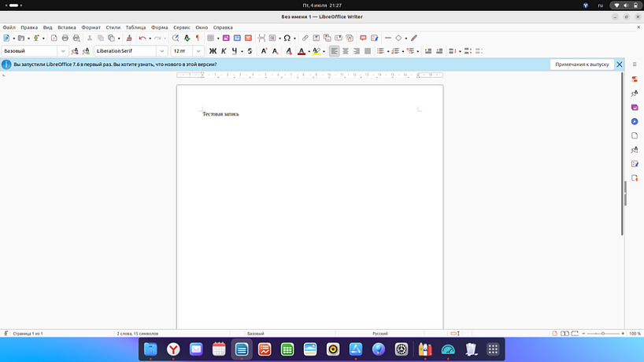Click the Yandex Browser icon in the dock
Image resolution: width=644 pixels, height=362 pixels.
(172, 349)
